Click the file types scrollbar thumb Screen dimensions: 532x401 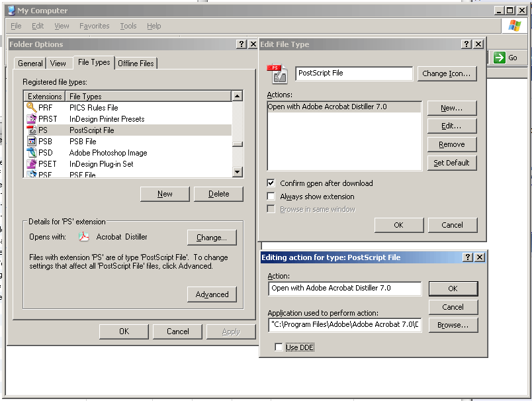click(238, 144)
